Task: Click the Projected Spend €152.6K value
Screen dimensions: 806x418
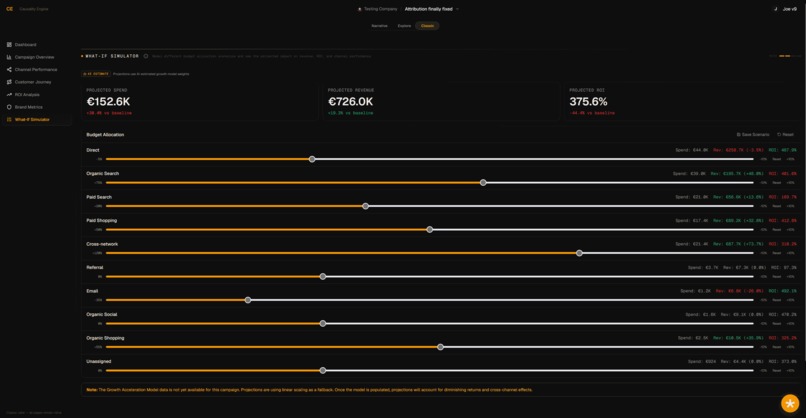Action: 108,102
